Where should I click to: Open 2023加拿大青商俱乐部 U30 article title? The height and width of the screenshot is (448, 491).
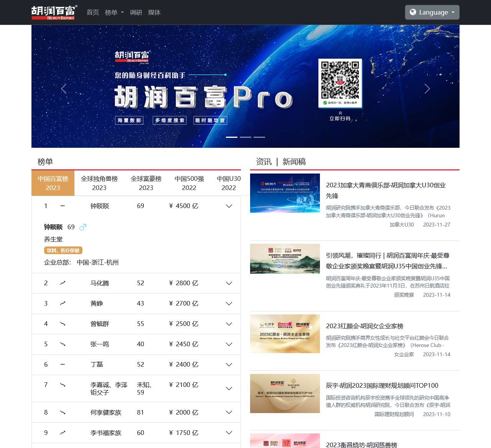tap(386, 190)
